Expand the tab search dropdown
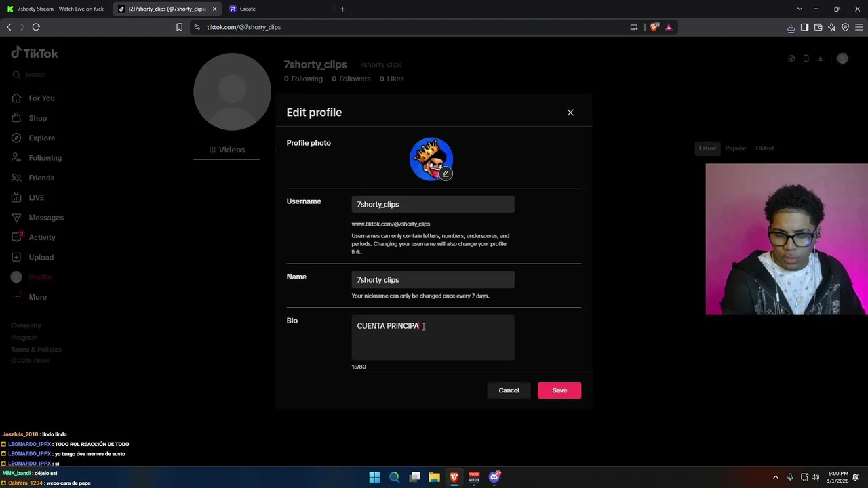The image size is (868, 488). [x=800, y=9]
